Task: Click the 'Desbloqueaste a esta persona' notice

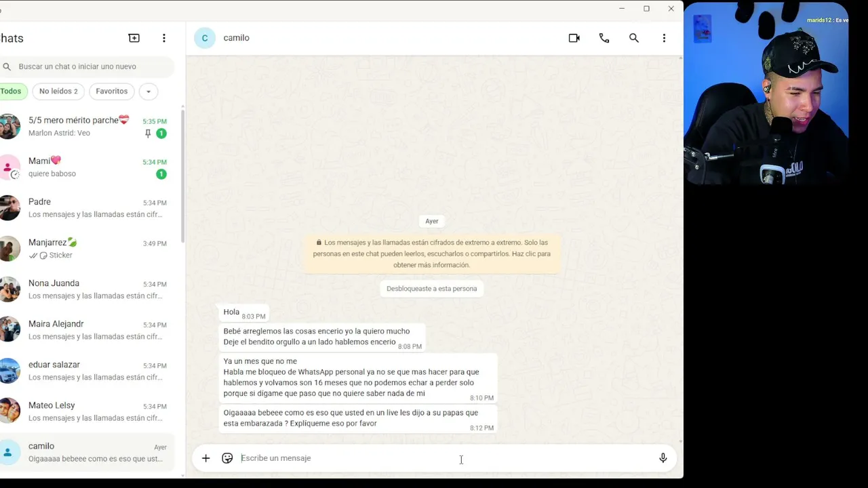Action: tap(432, 289)
